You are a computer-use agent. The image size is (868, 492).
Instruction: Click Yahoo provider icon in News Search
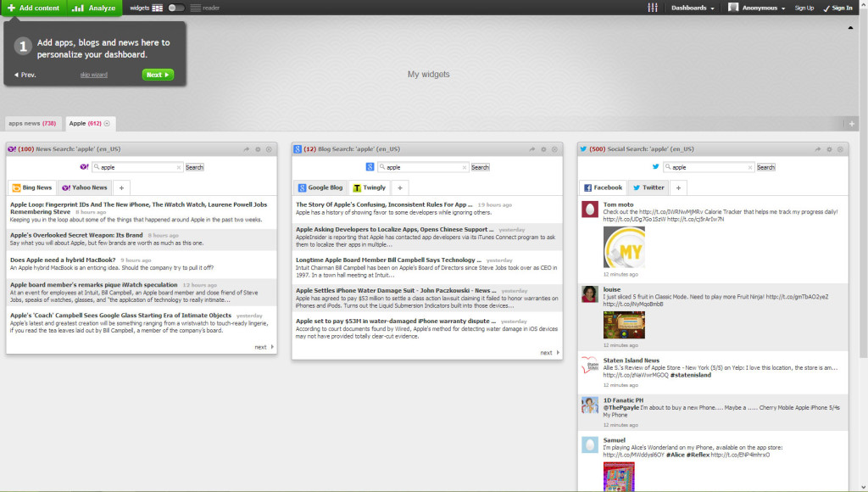[x=84, y=167]
